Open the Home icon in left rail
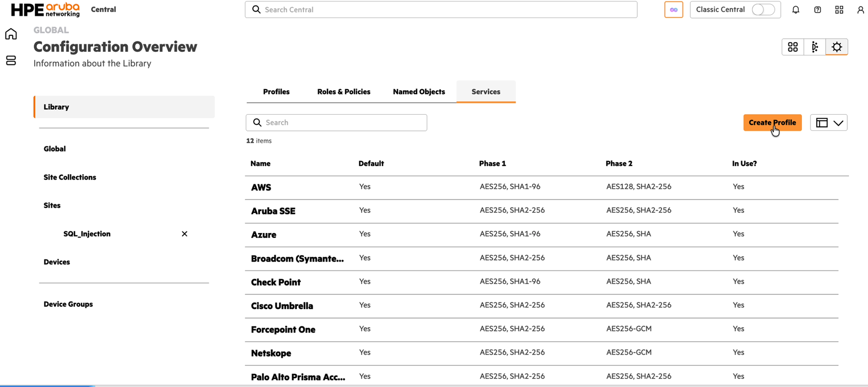Screen dimensions: 868x387 click(x=11, y=34)
